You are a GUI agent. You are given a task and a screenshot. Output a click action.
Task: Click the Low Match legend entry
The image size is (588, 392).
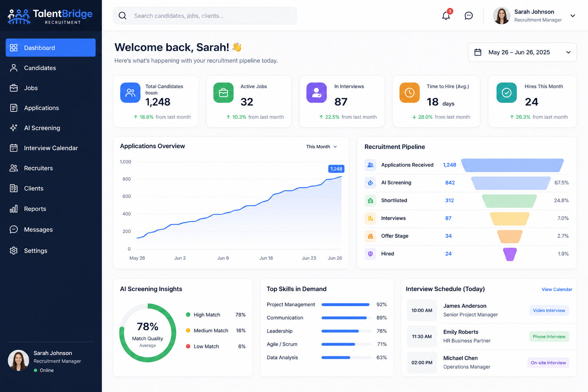(216, 346)
